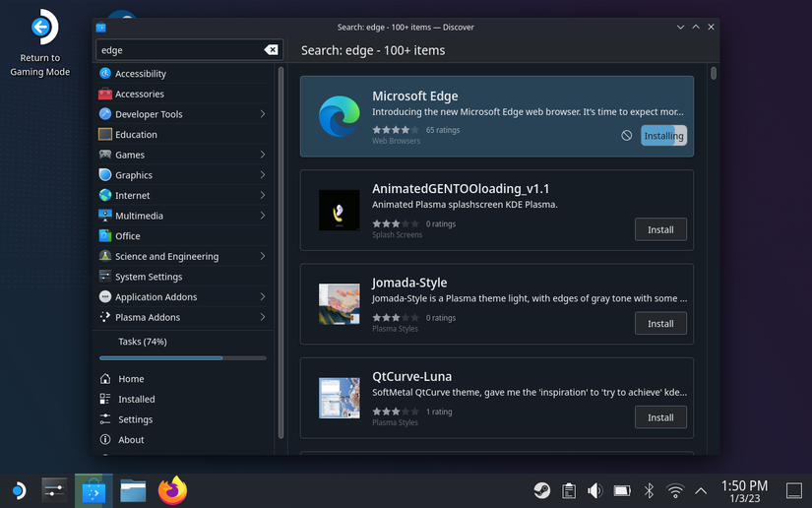The image size is (812, 508).
Task: Expand the Games category arrow
Action: (263, 155)
